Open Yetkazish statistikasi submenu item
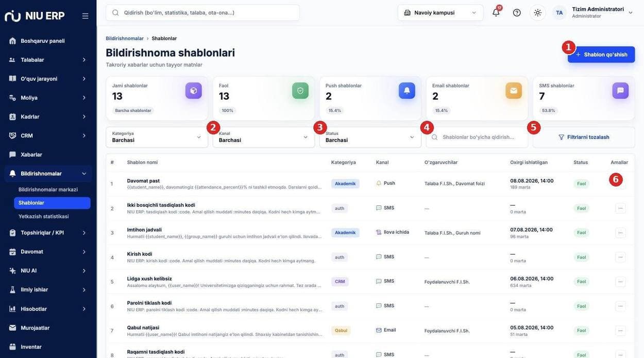The width and height of the screenshot is (644, 358). tap(43, 216)
